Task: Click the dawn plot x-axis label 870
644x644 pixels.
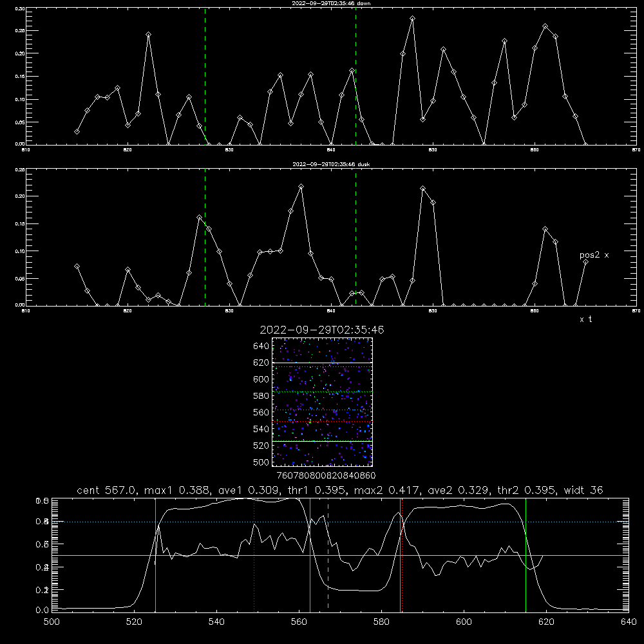Action: click(636, 150)
